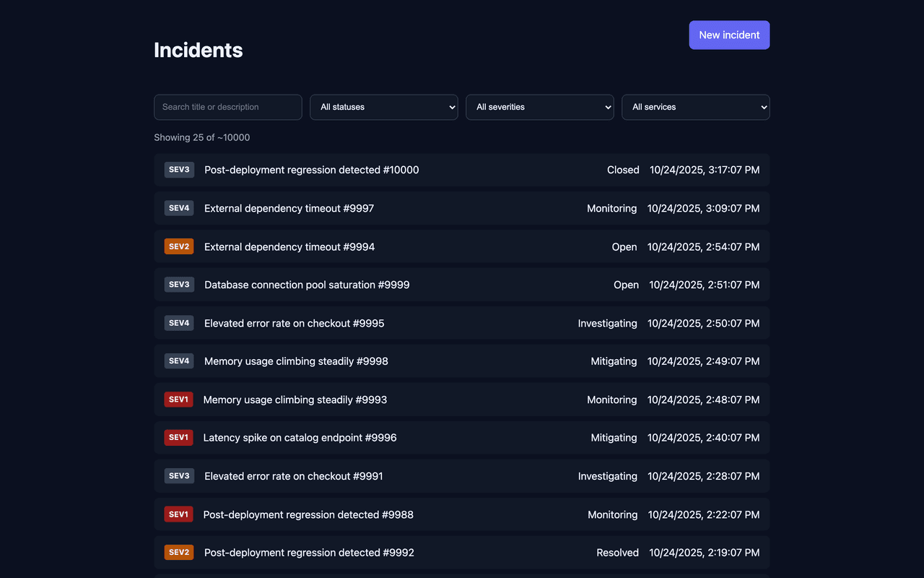The image size is (924, 578).
Task: Click the SEV4 badge on incident #9995
Action: tap(179, 323)
